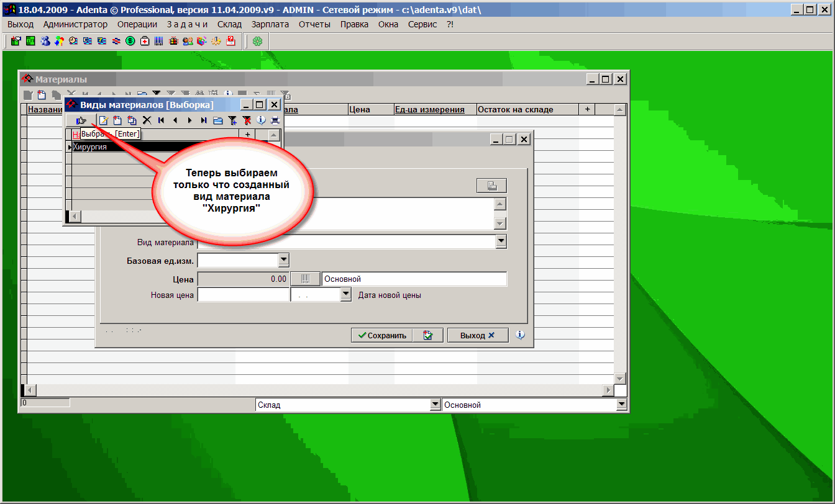Viewport: 835px width, 504px height.
Task: Jump to first record in Виды материалов
Action: click(161, 120)
